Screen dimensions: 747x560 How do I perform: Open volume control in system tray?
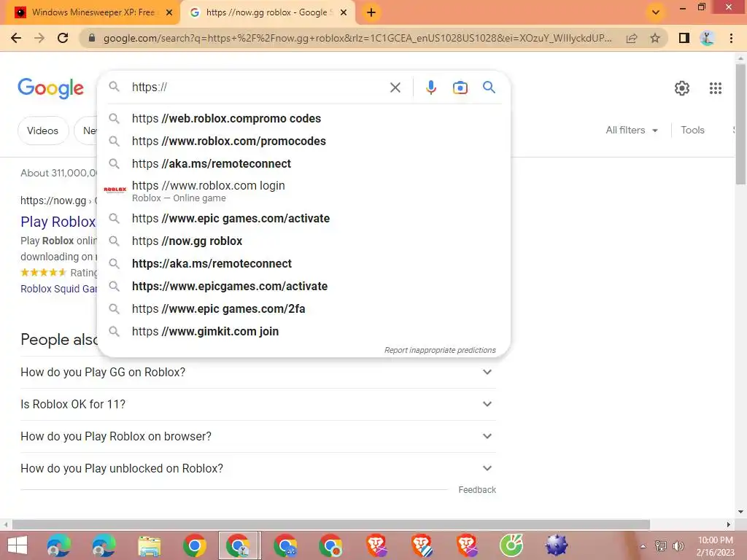tap(678, 546)
